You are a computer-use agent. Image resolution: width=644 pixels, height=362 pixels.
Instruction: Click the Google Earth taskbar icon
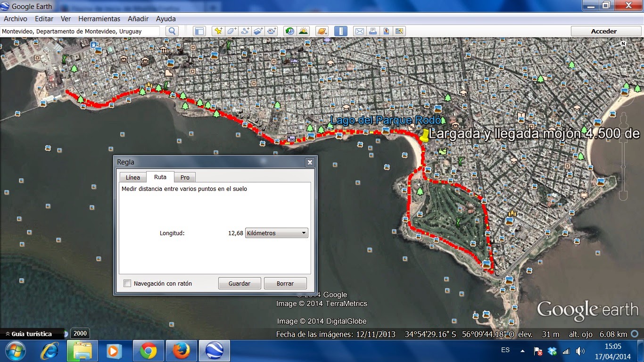pyautogui.click(x=214, y=351)
